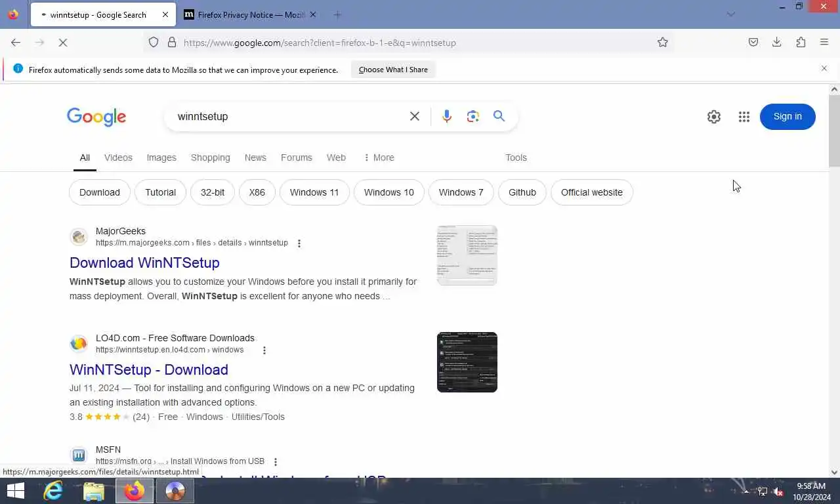Click the page vertical scrollbar thumb
Viewport: 840px width, 504px height.
(x=834, y=131)
